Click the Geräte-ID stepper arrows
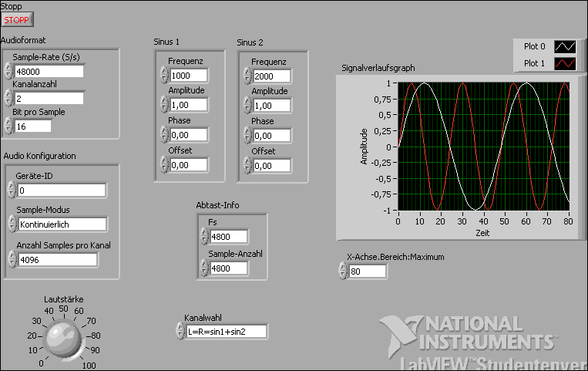The height and width of the screenshot is (371, 588). click(x=9, y=191)
